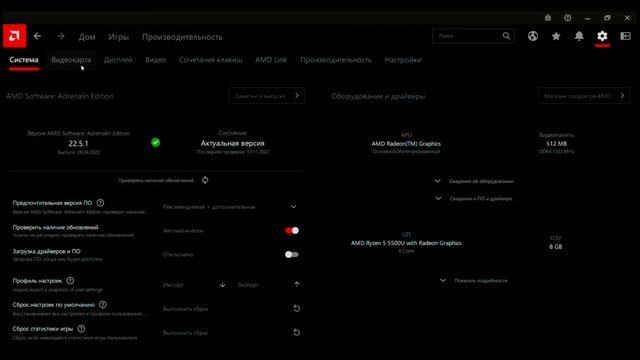Viewport: 640px width, 360px height.
Task: Click the refresh icon to check for updates
Action: point(205,180)
